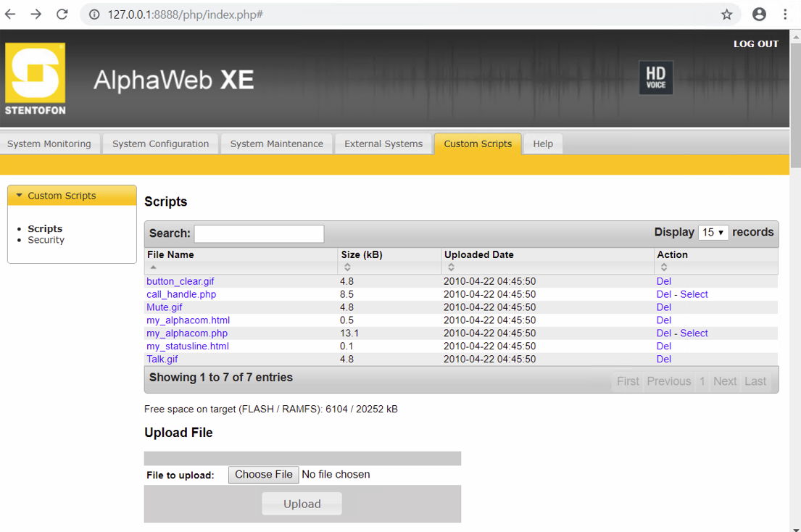Delete my_alphacom.html with Del link
801x532 pixels.
click(663, 320)
